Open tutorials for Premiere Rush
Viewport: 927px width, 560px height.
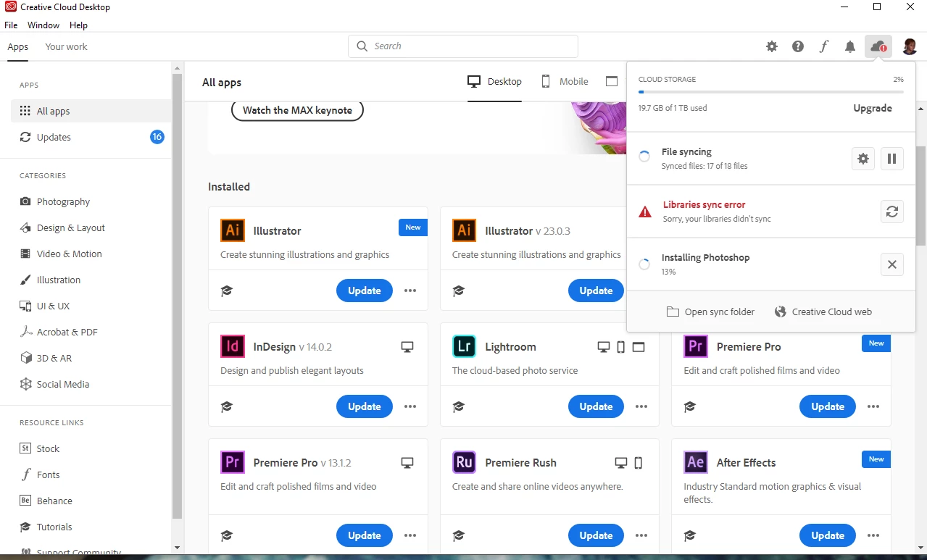coord(458,535)
